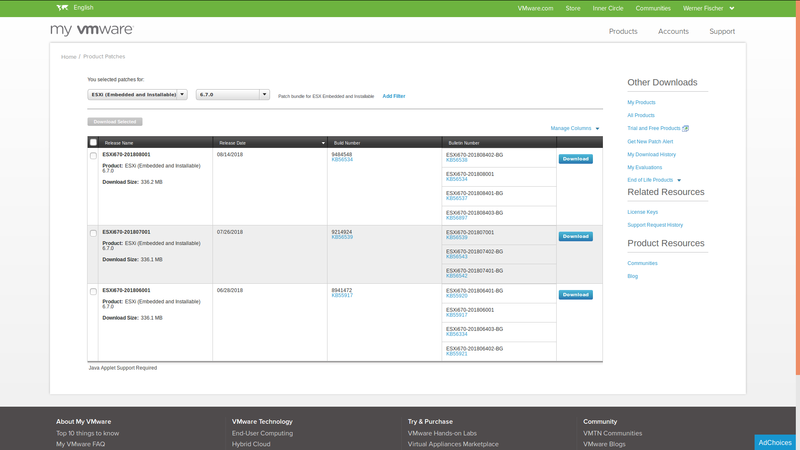
Task: Open the KB56334 bulletin link
Action: (457, 334)
